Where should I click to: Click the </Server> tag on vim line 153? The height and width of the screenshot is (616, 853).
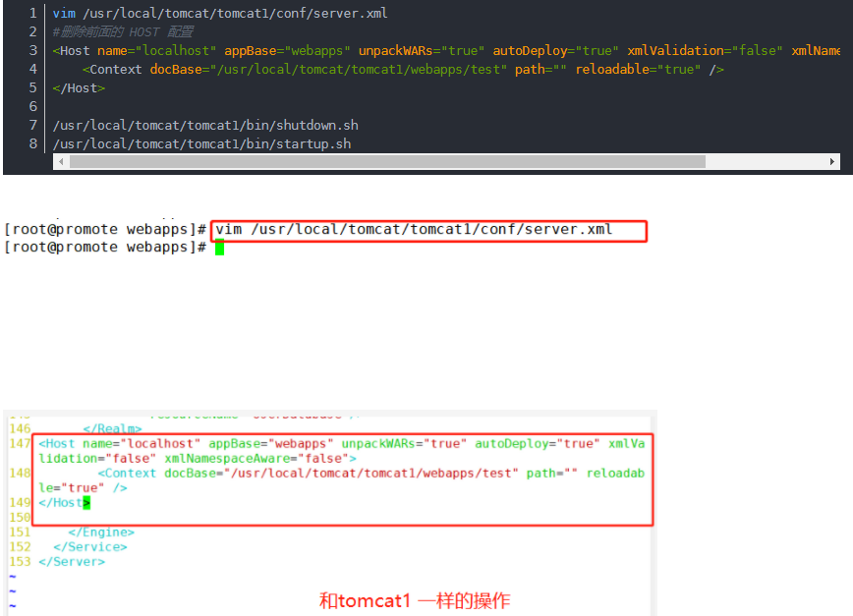pos(72,562)
